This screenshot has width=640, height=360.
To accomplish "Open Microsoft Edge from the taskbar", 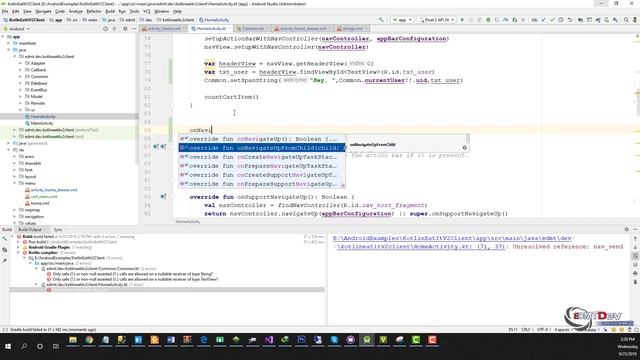I will point(203,340).
